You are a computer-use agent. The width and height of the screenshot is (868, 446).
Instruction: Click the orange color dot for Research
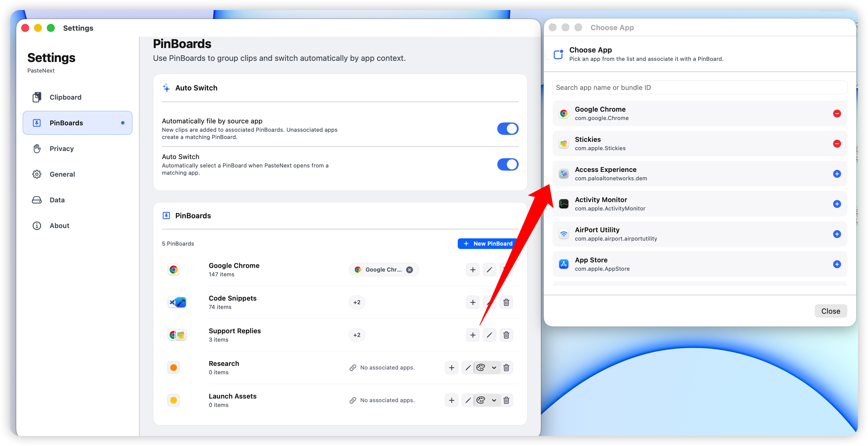tap(174, 368)
